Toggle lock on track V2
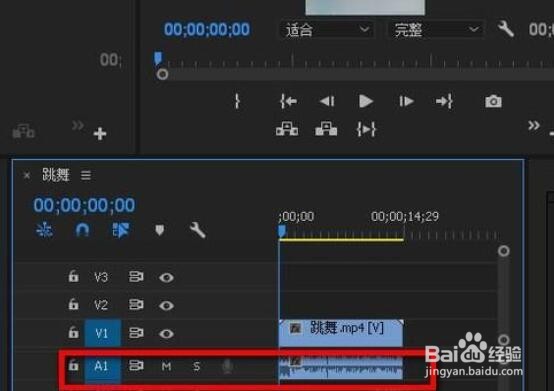This screenshot has width=554, height=391. (73, 304)
